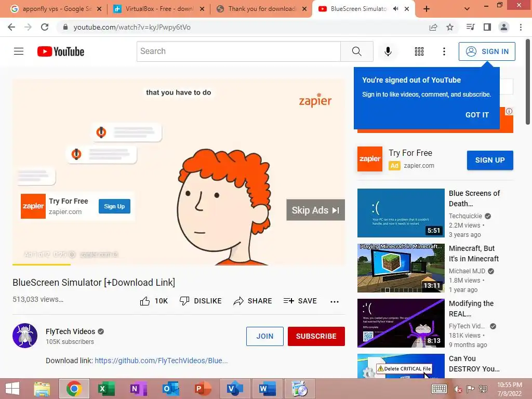Screen dimensions: 532x399
Task: Bookmark this page with star icon
Action: pyautogui.click(x=450, y=27)
